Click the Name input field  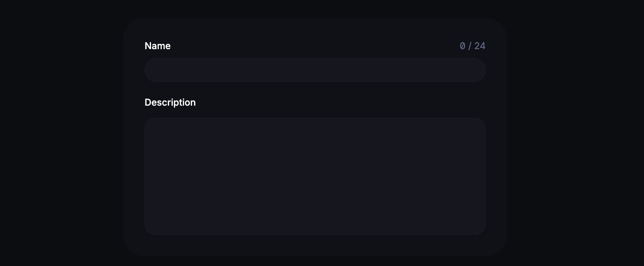coord(315,70)
